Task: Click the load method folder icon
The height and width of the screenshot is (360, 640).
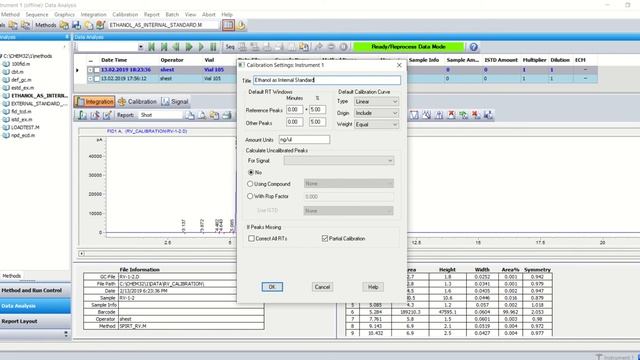Action: [x=64, y=25]
